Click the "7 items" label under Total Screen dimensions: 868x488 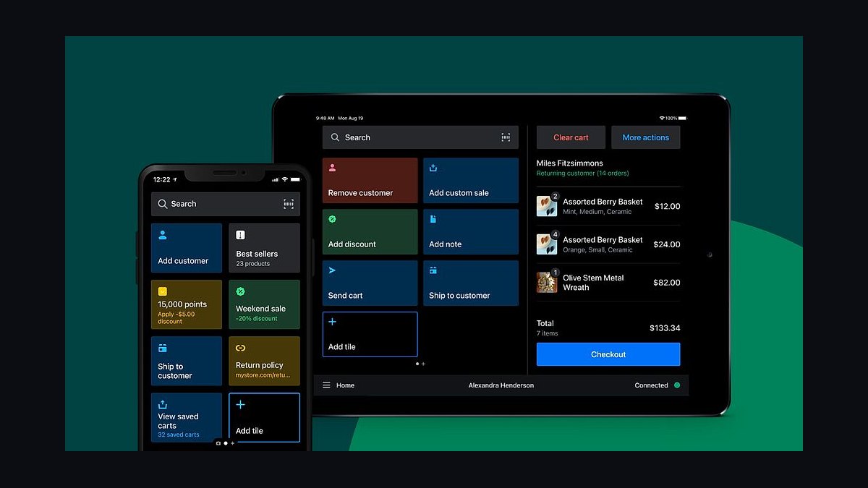548,333
